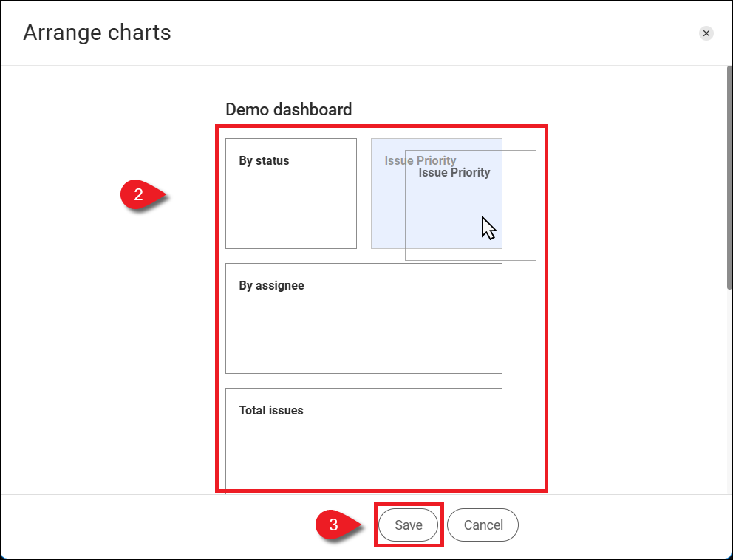Click the By assignee label text
This screenshot has width=733, height=560.
(271, 285)
